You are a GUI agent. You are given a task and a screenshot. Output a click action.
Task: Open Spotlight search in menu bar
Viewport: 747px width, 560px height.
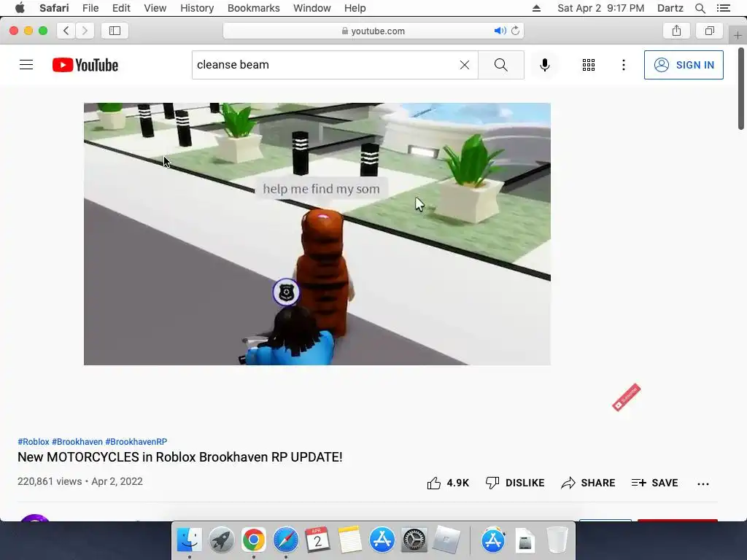point(700,8)
